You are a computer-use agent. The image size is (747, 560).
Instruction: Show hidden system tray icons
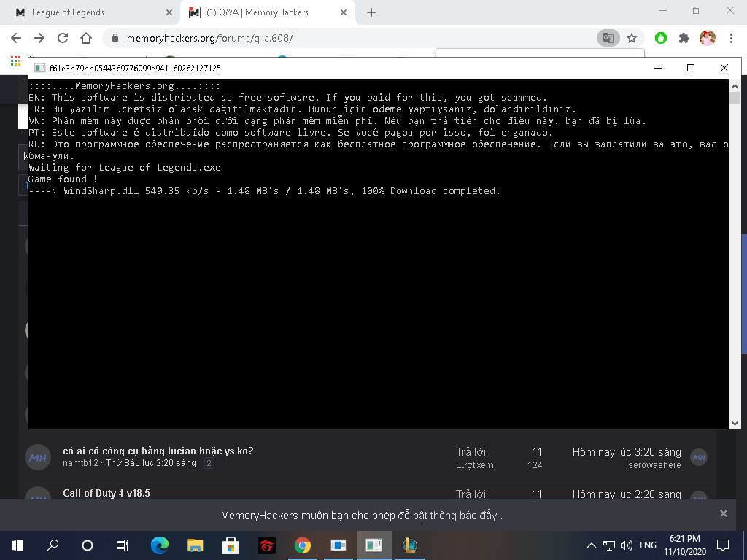click(591, 545)
